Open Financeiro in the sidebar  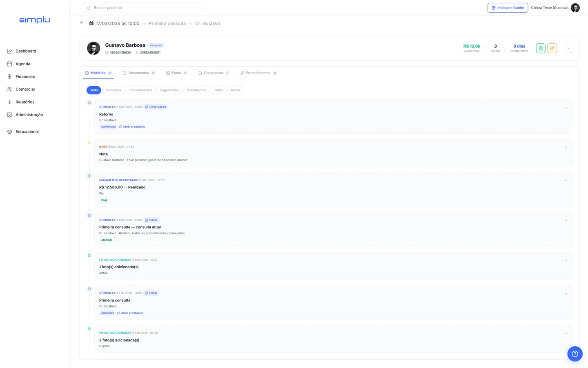[x=25, y=76]
